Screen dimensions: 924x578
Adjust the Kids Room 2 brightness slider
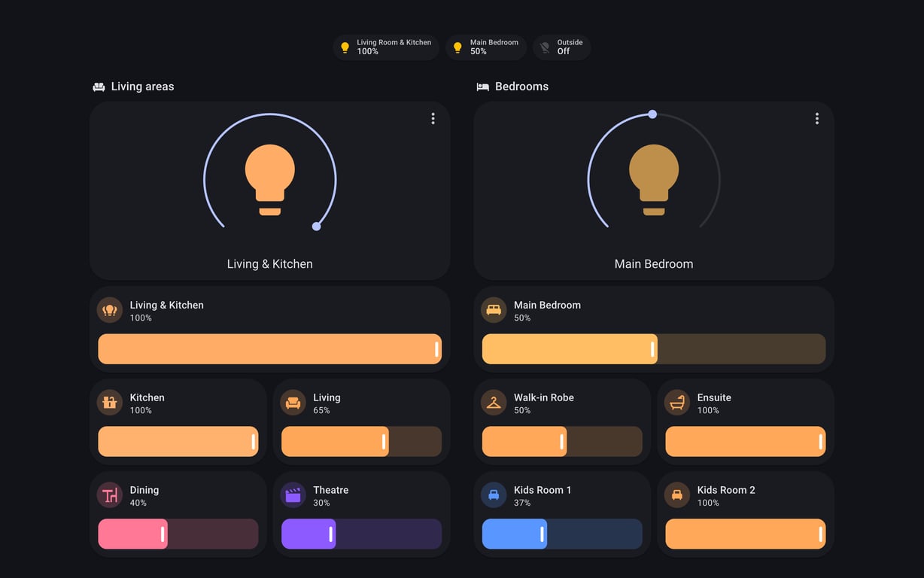pos(746,534)
